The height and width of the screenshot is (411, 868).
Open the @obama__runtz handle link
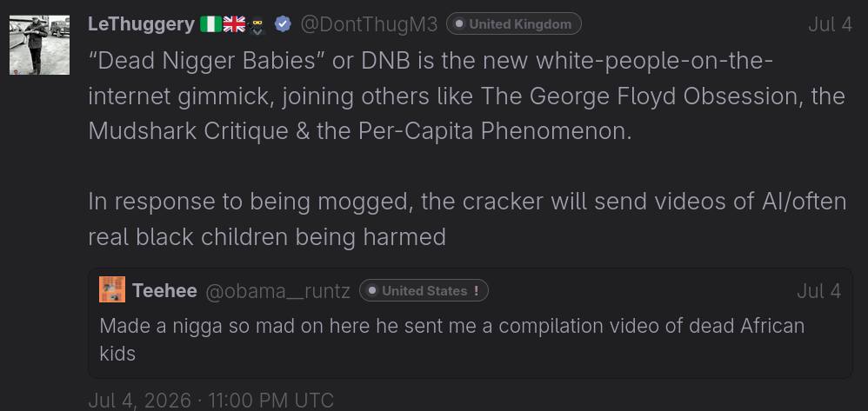click(278, 291)
